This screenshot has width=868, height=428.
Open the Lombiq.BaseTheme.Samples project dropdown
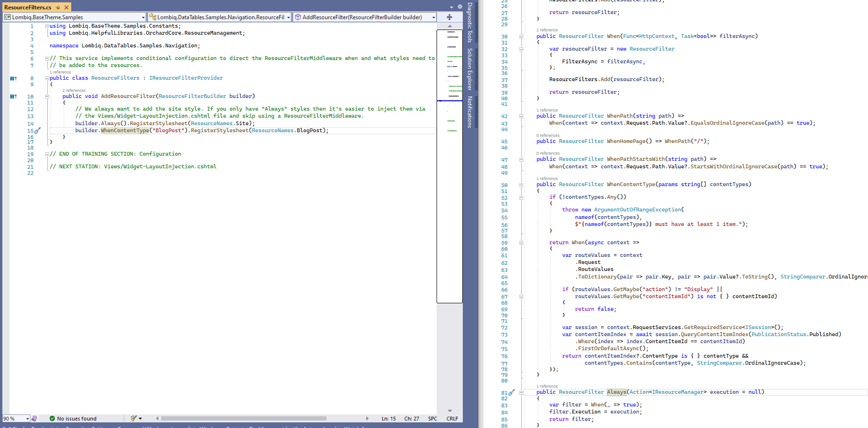tap(74, 17)
